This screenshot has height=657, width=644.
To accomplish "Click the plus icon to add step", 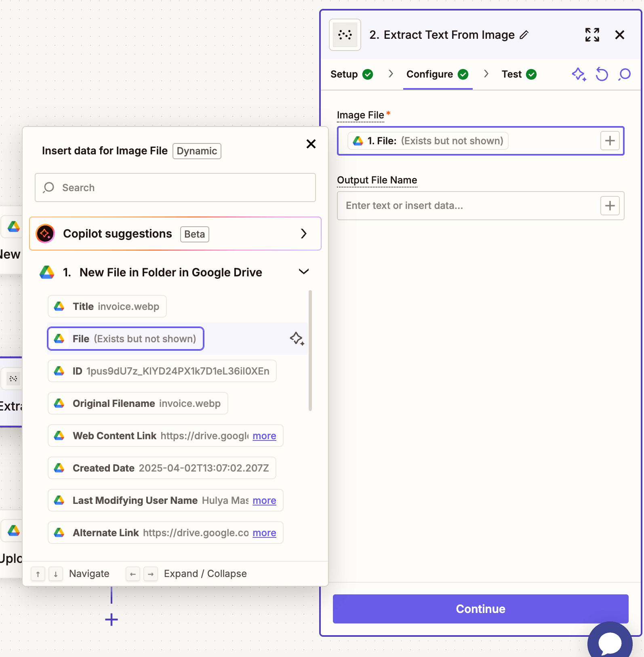I will 112,619.
